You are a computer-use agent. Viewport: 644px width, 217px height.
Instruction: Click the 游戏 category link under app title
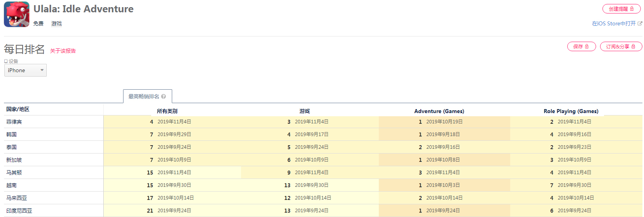[x=57, y=23]
